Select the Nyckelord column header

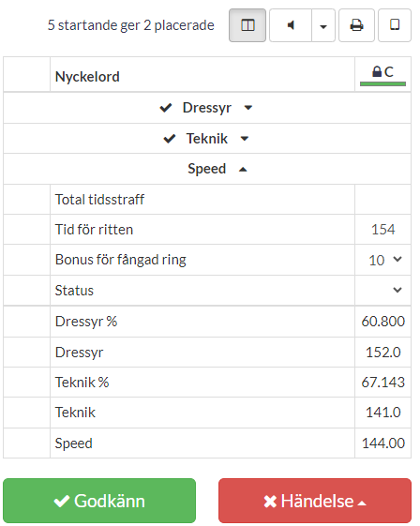click(x=87, y=77)
